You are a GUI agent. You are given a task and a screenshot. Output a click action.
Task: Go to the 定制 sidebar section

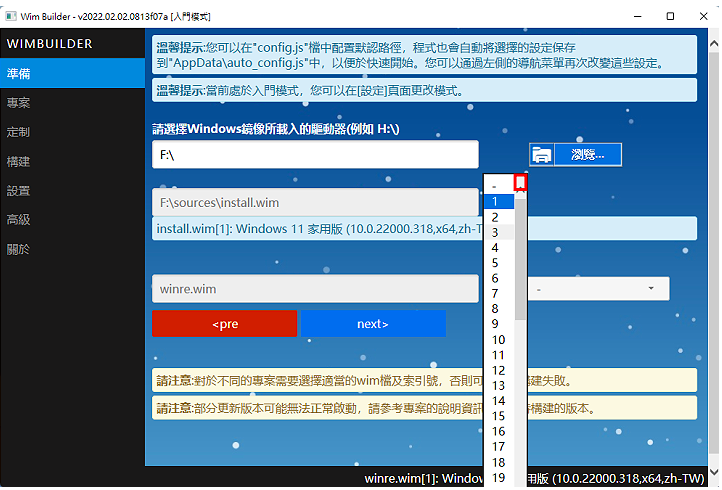tap(72, 132)
